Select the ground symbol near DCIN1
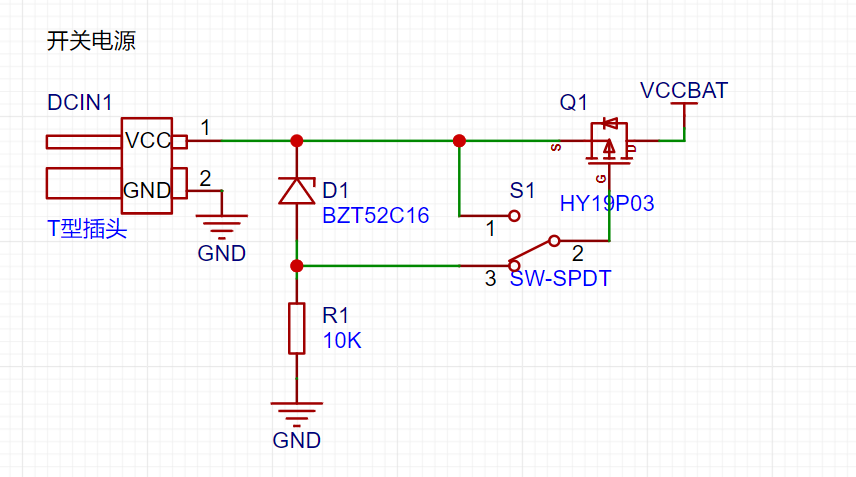Viewport: 856px width, 477px height. pyautogui.click(x=222, y=226)
